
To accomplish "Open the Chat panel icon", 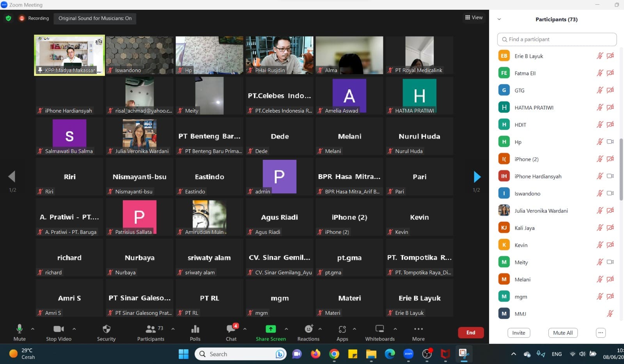I will coord(231,329).
